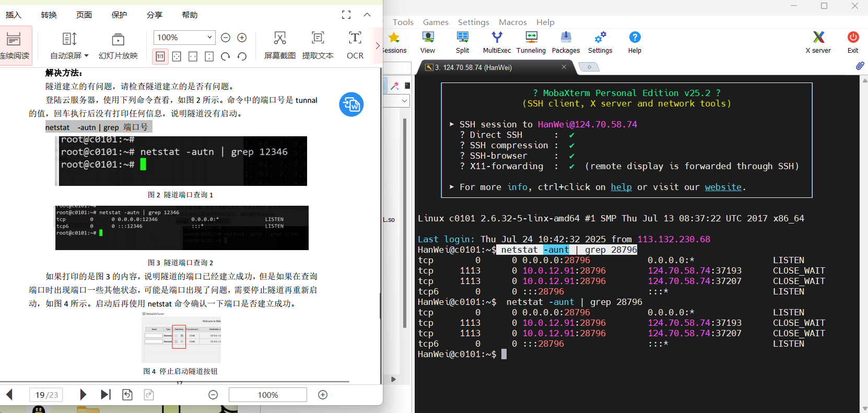
Task: Click the figure 4 tunnel button thumbnail
Action: [181, 337]
